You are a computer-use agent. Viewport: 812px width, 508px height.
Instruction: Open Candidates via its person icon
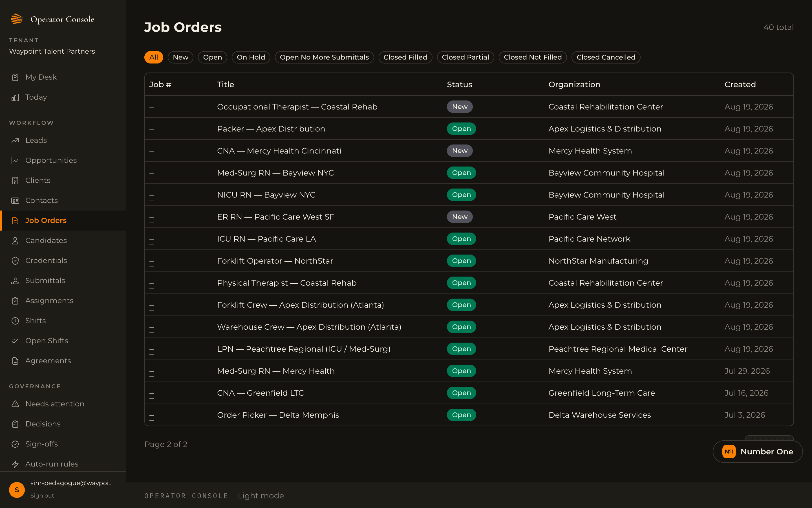click(x=15, y=240)
